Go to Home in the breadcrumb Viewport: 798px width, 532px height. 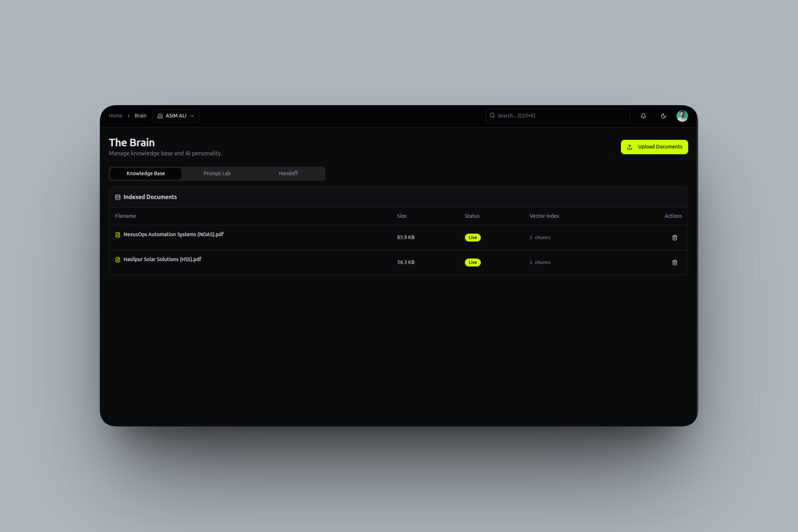point(116,116)
